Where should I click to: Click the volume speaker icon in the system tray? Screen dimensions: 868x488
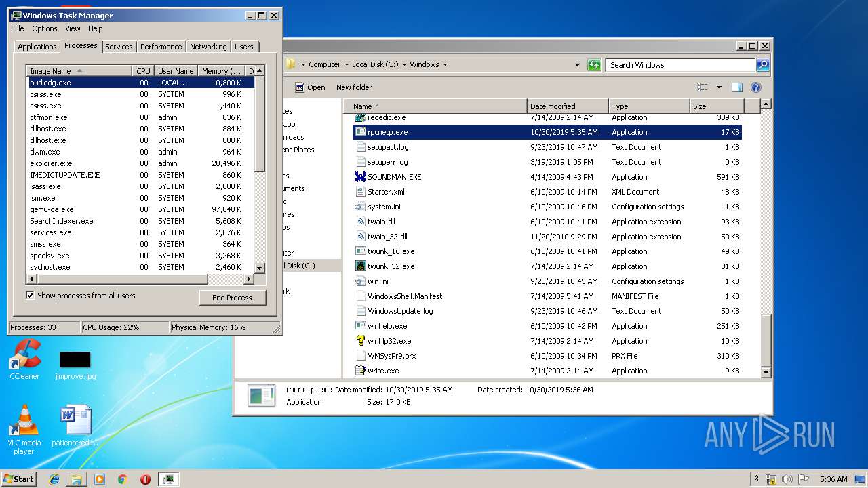787,479
